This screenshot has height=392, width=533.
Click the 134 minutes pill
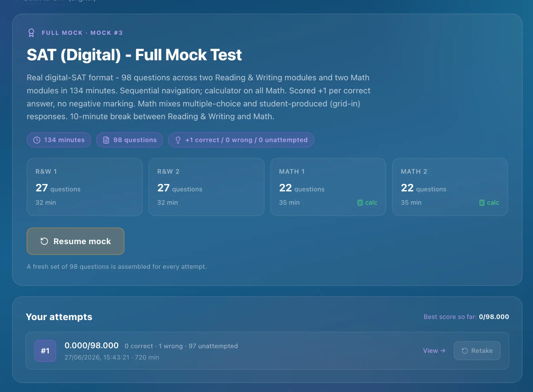click(59, 140)
